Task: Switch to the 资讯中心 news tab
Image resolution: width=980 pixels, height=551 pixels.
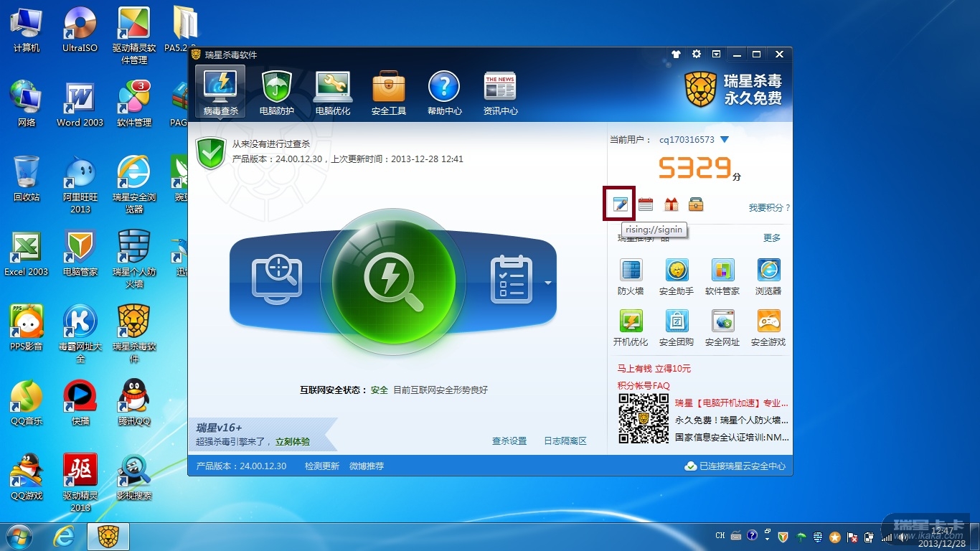Action: pos(500,92)
